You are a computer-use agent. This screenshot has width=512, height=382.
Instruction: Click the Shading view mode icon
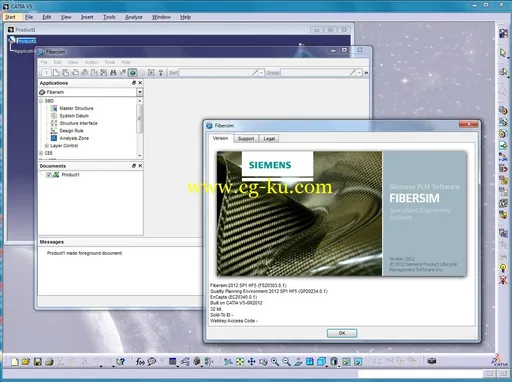tap(334, 361)
